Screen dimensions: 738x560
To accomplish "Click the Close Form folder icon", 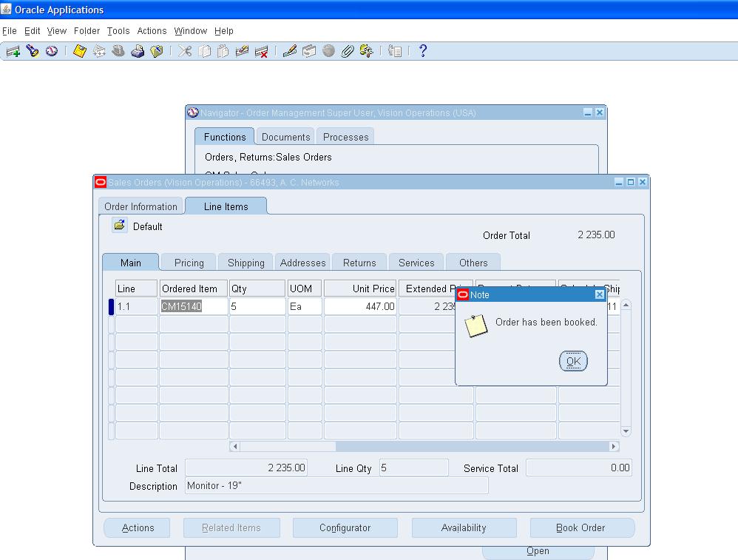I will coord(157,51).
